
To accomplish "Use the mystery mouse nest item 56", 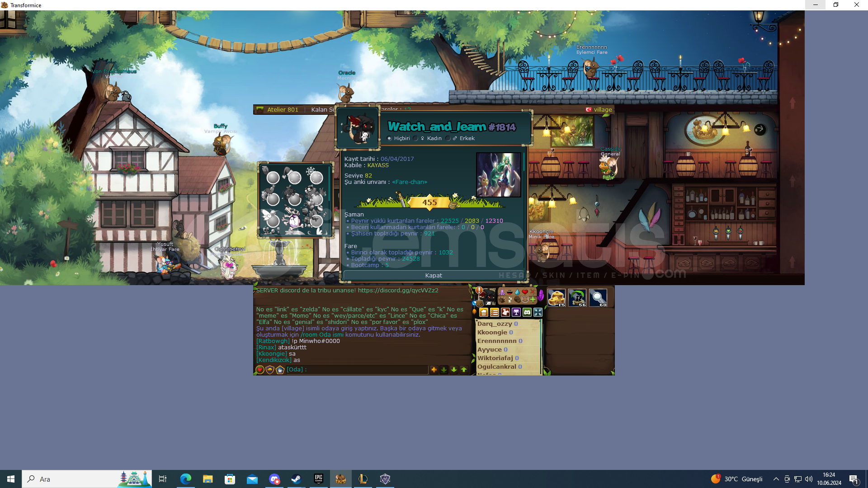I will (577, 298).
